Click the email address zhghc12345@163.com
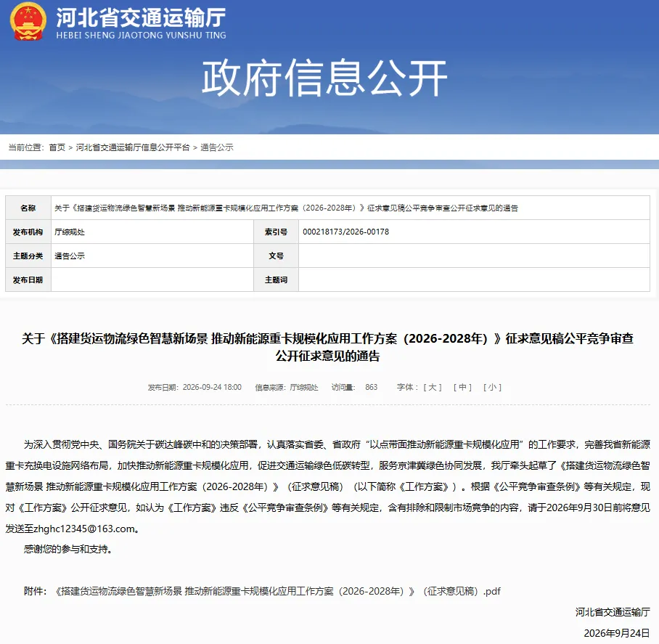659x644 pixels. coord(84,529)
